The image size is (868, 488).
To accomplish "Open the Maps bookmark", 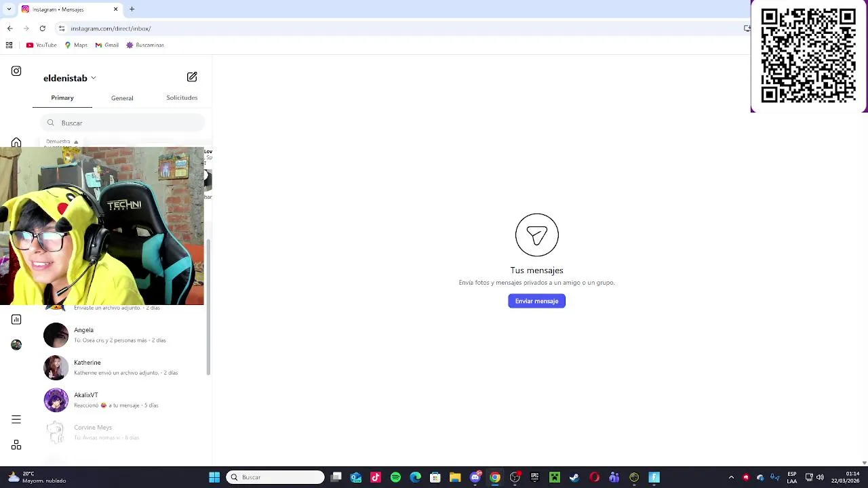I will point(76,45).
